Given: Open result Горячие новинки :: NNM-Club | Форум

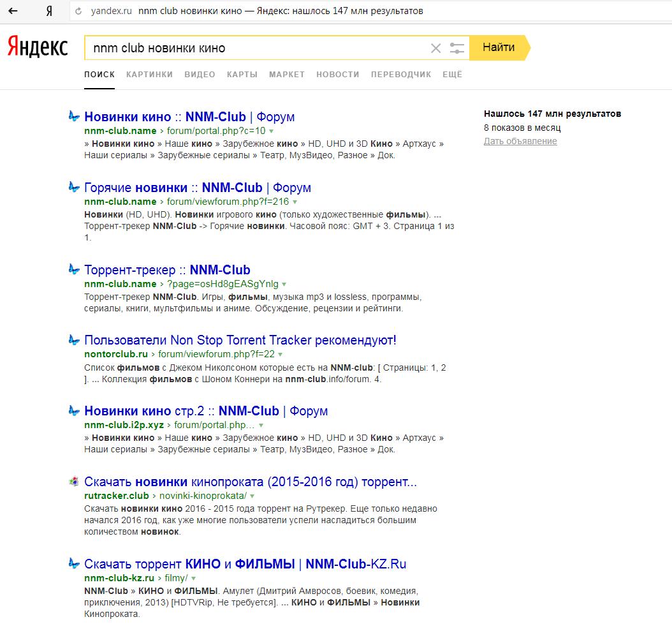Looking at the screenshot, I should [198, 188].
